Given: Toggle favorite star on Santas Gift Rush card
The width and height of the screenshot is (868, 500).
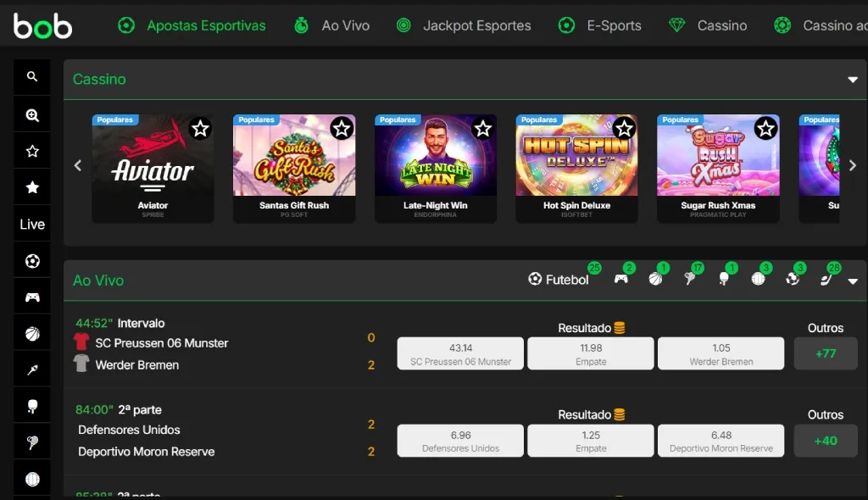Looking at the screenshot, I should point(342,129).
